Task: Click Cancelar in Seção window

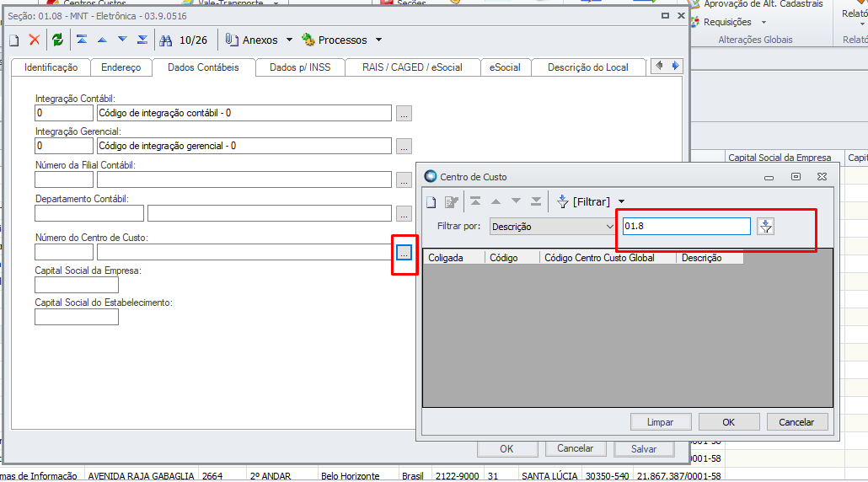Action: 575,448
